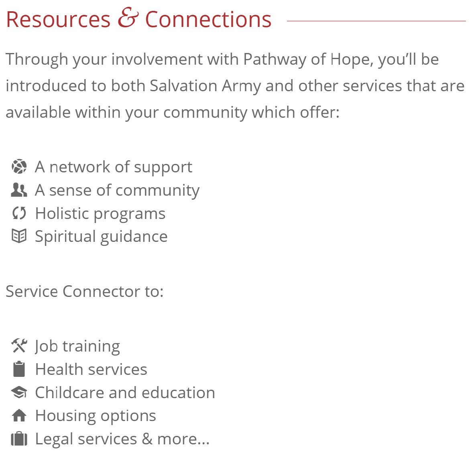The image size is (476, 456).
Task: Click the globe icon beside network of support
Action: point(19,166)
